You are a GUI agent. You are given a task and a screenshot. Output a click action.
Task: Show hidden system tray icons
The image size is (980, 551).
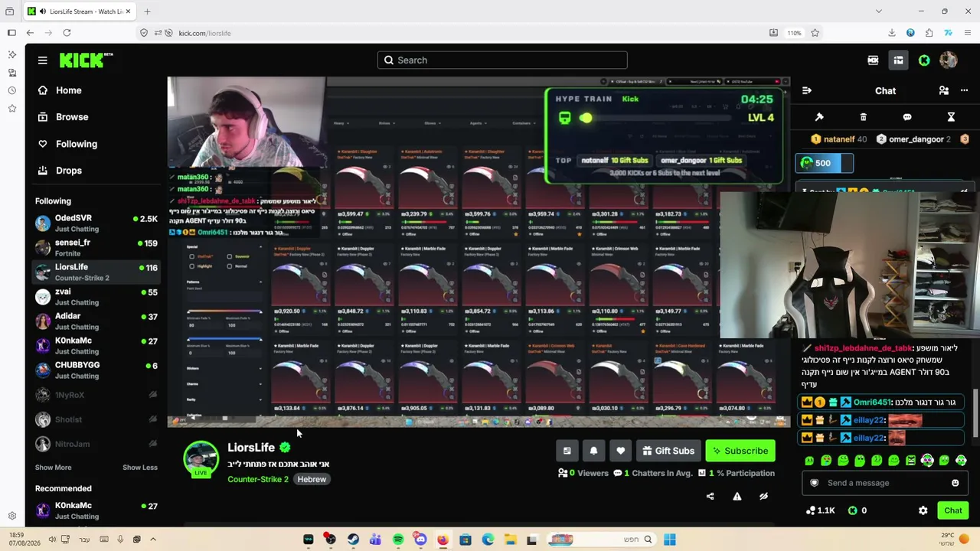coord(153,540)
